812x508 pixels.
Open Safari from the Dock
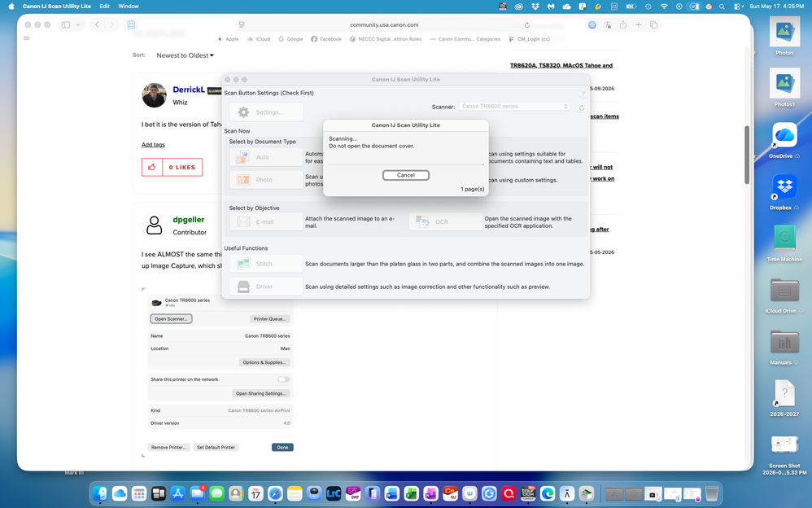click(x=275, y=493)
